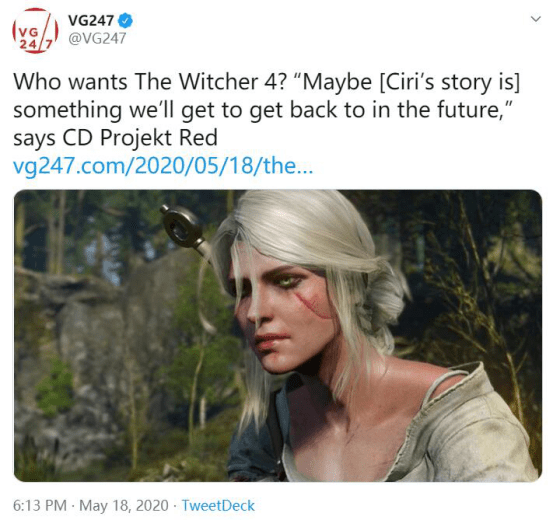
Task: Click the "something we'll get to" tweet line
Action: 263,110
